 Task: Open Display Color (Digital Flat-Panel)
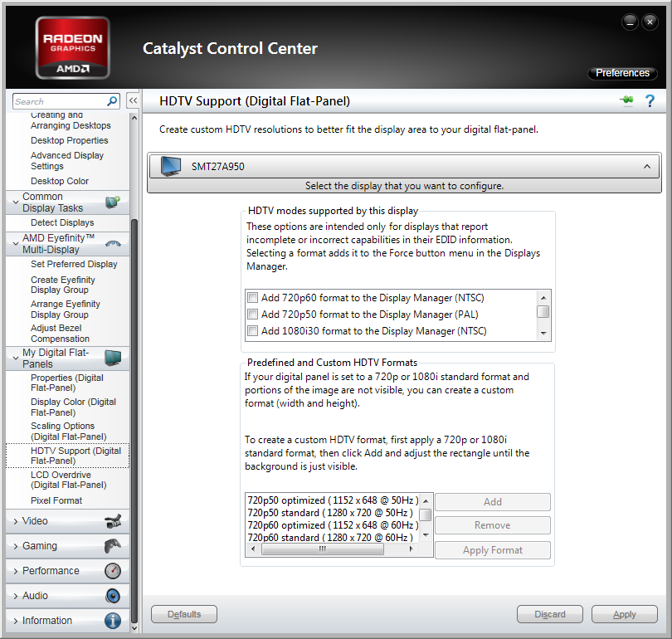point(73,407)
